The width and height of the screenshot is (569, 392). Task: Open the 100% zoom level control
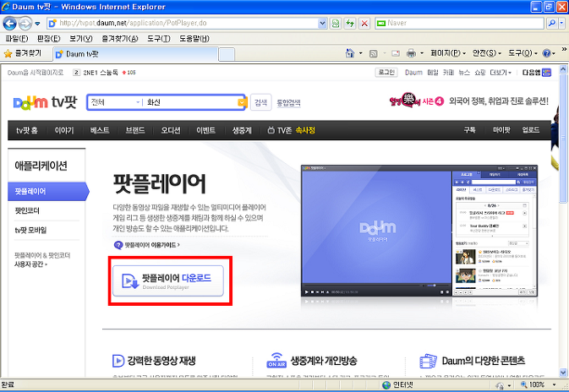[539, 384]
